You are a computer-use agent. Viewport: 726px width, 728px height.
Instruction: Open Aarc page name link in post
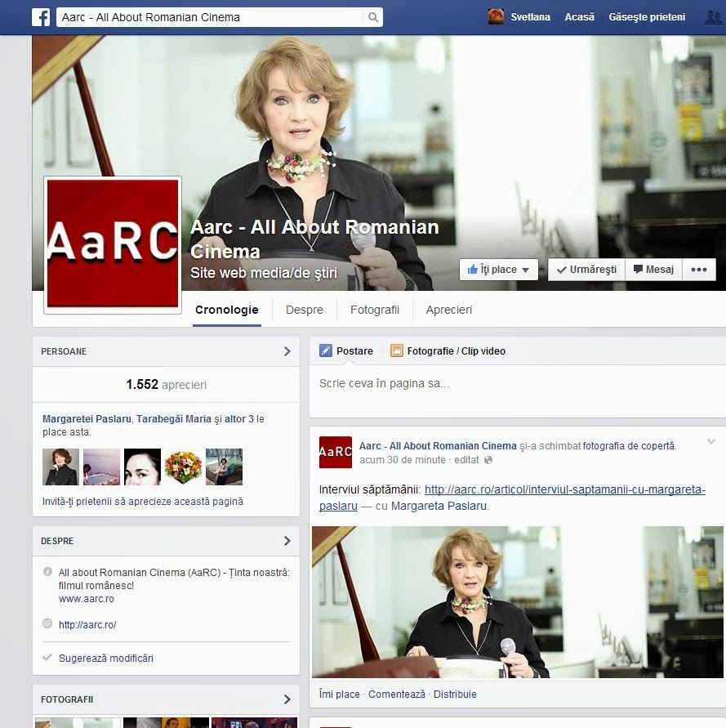(x=438, y=446)
